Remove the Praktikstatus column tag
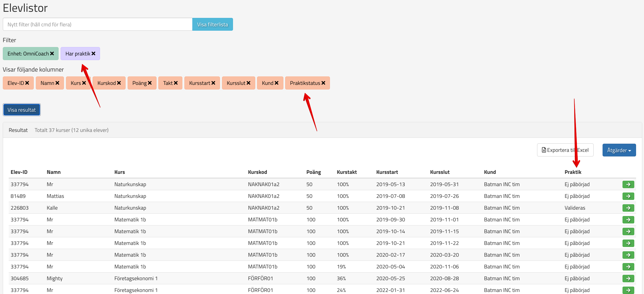644x294 pixels. (323, 83)
